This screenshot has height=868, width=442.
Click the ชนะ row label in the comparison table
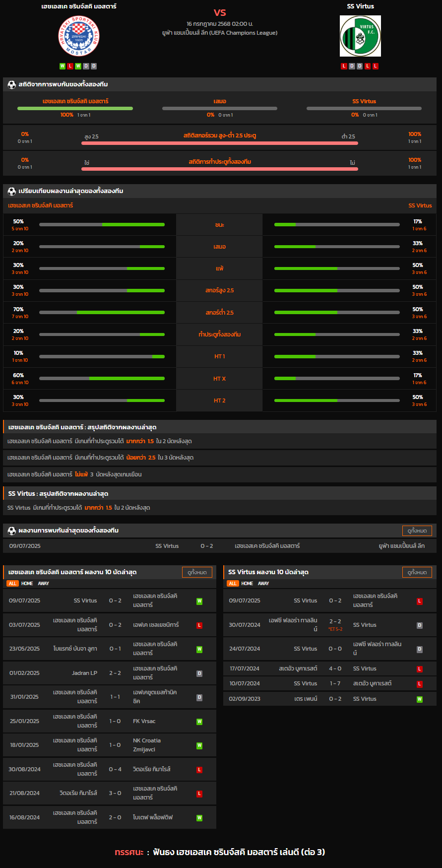pos(220,225)
